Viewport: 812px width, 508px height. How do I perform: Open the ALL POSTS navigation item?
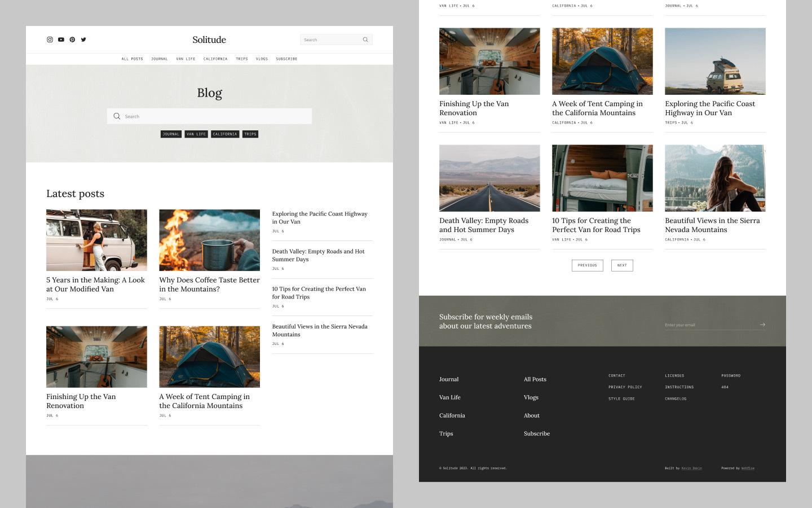pyautogui.click(x=133, y=59)
